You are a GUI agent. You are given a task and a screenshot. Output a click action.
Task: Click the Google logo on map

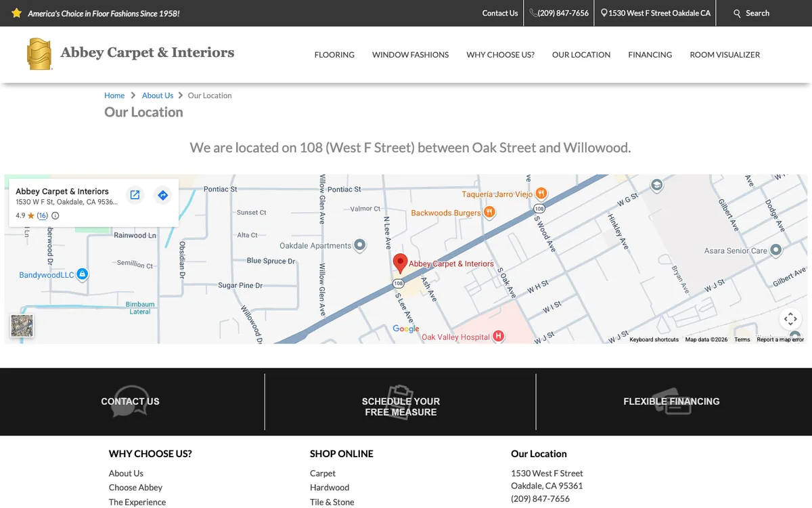(406, 329)
